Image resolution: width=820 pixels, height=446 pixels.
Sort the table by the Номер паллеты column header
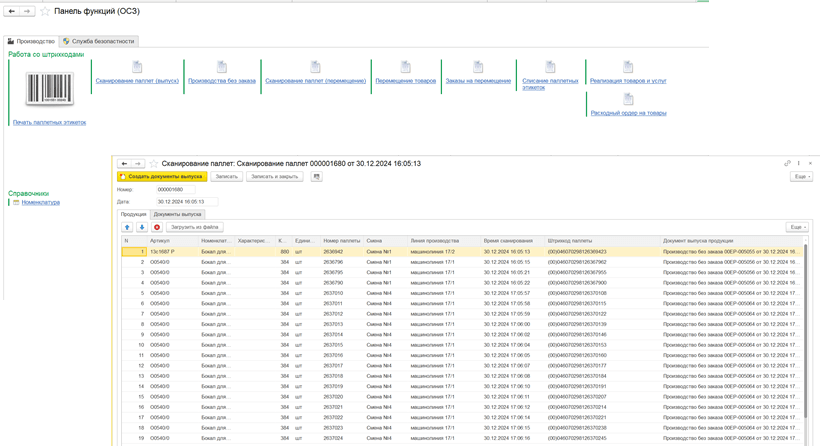click(341, 241)
